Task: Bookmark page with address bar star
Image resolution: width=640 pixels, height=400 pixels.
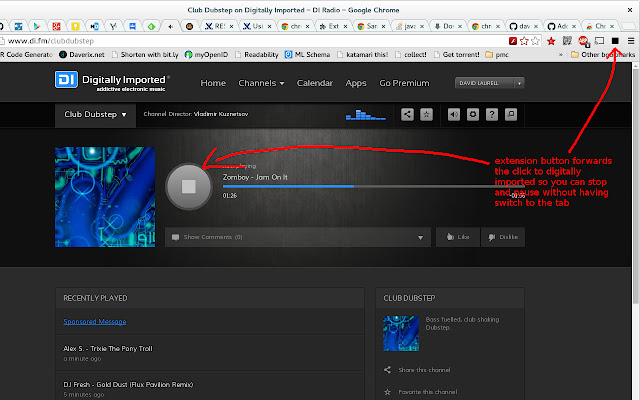Action: [x=535, y=41]
